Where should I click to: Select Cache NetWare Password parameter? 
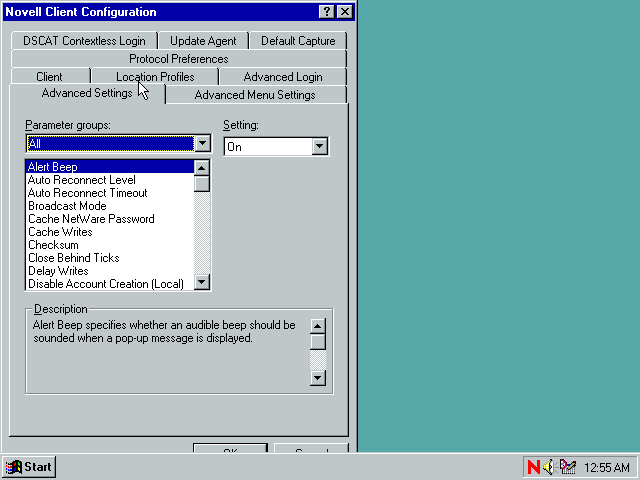click(110, 219)
